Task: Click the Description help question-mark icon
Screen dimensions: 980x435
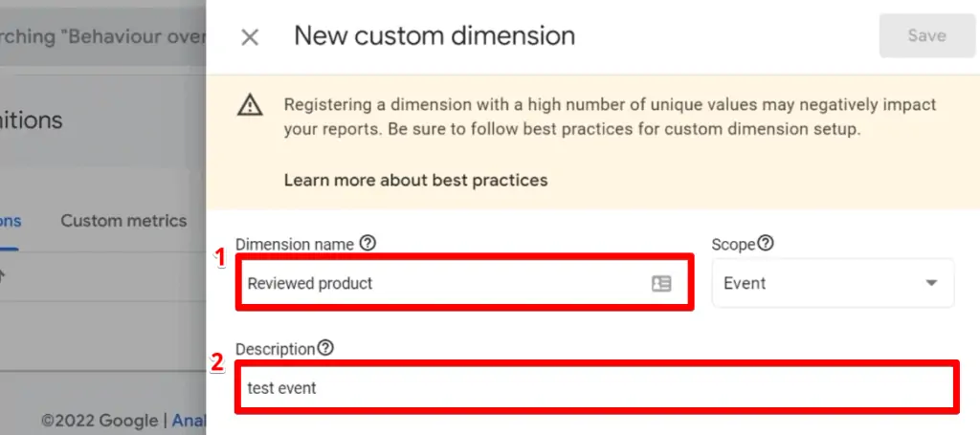Action: coord(325,349)
